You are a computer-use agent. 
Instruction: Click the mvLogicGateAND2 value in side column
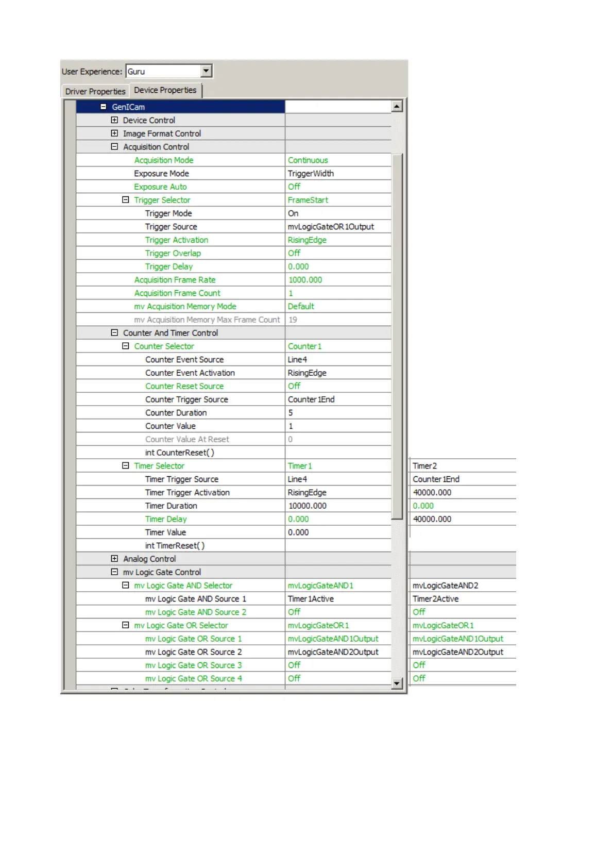point(445,586)
